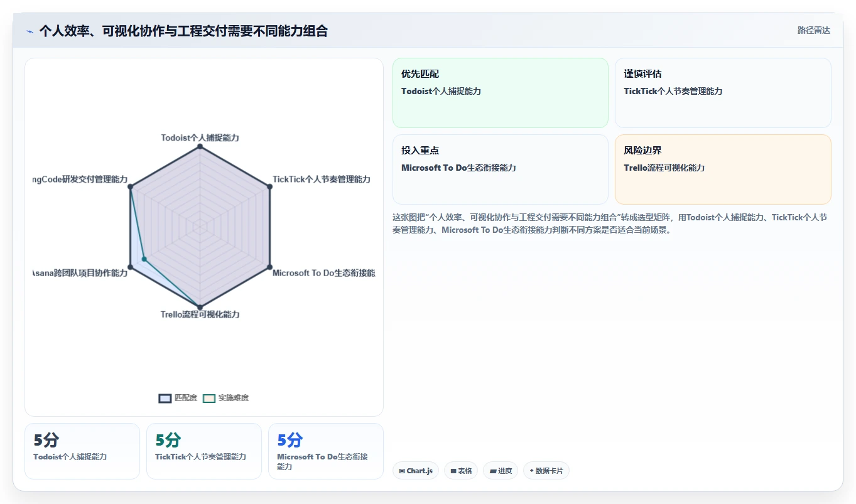Click the TickTick vertex point on the radar
856x504 pixels.
[x=269, y=186]
